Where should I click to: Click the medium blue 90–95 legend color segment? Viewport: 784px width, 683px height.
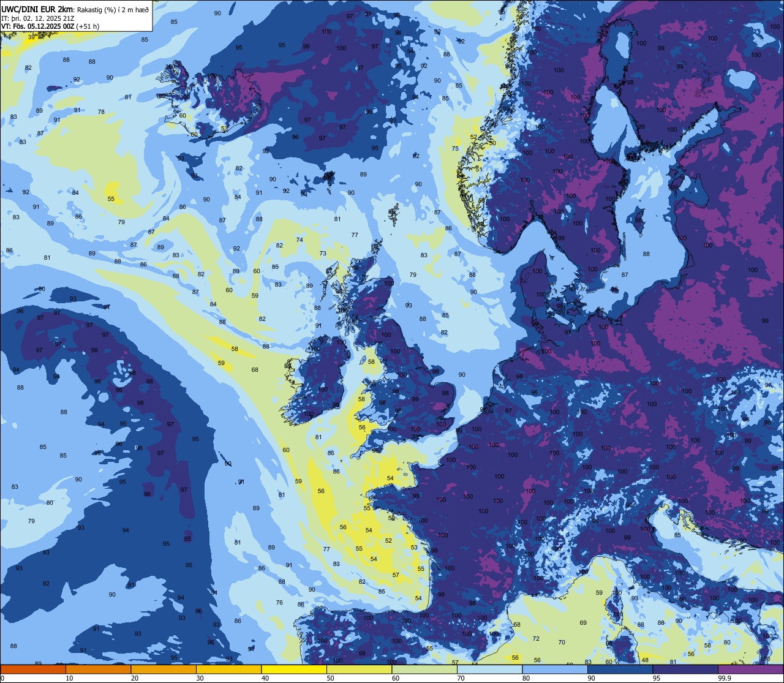620,669
